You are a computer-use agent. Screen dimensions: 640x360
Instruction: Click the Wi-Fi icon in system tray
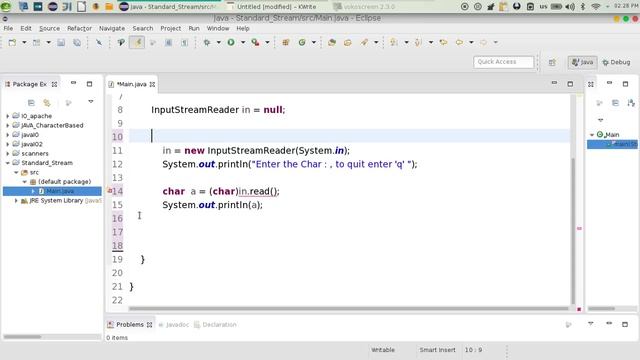(596, 7)
